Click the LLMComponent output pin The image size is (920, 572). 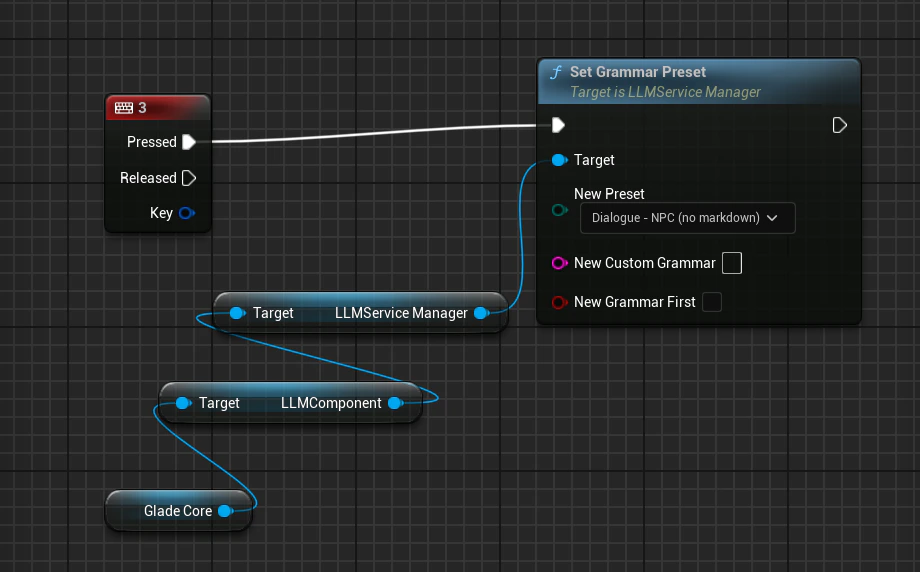[396, 403]
